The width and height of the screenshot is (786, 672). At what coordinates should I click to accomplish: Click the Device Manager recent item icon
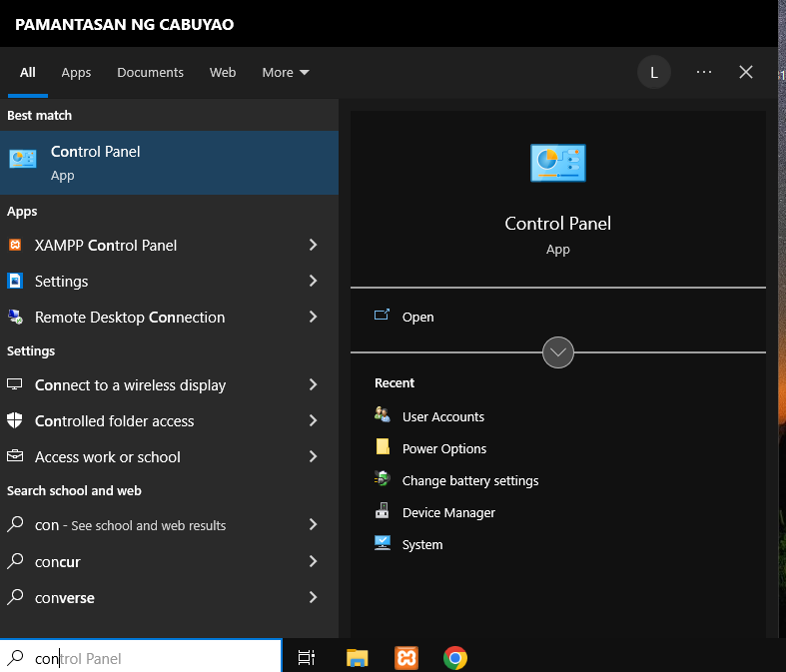[x=382, y=510]
